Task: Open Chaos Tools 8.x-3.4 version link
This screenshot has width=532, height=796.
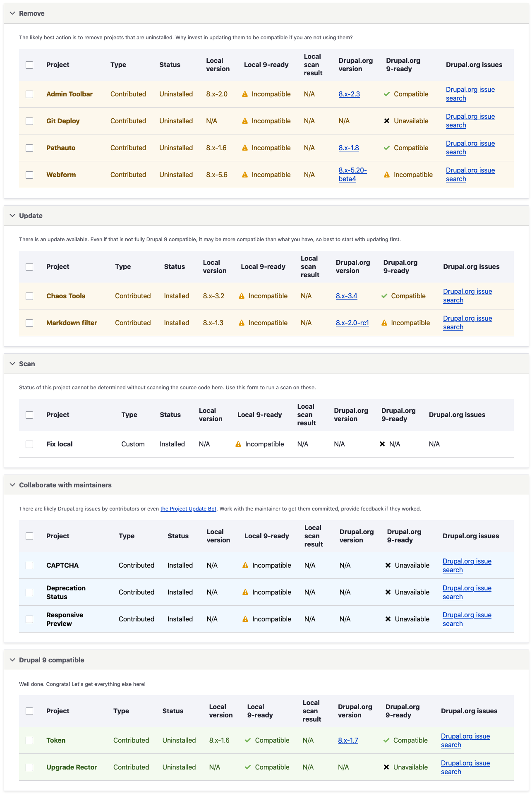Action: (347, 296)
